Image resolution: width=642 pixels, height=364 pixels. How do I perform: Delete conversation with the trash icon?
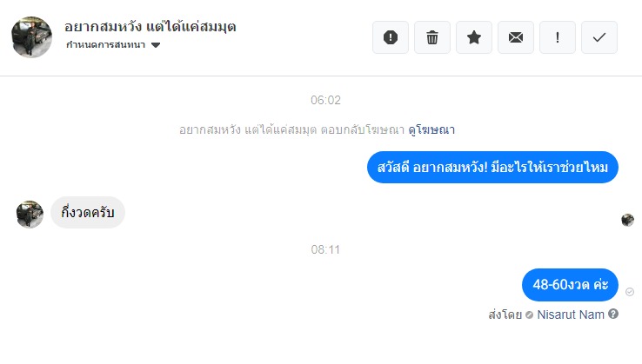[432, 37]
